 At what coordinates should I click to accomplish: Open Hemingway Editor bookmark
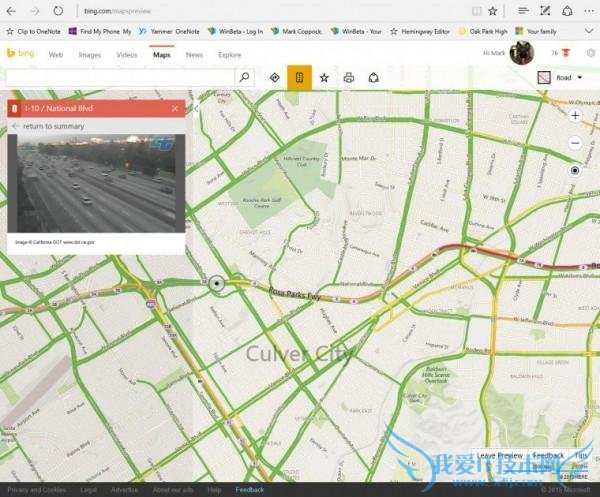tap(420, 31)
